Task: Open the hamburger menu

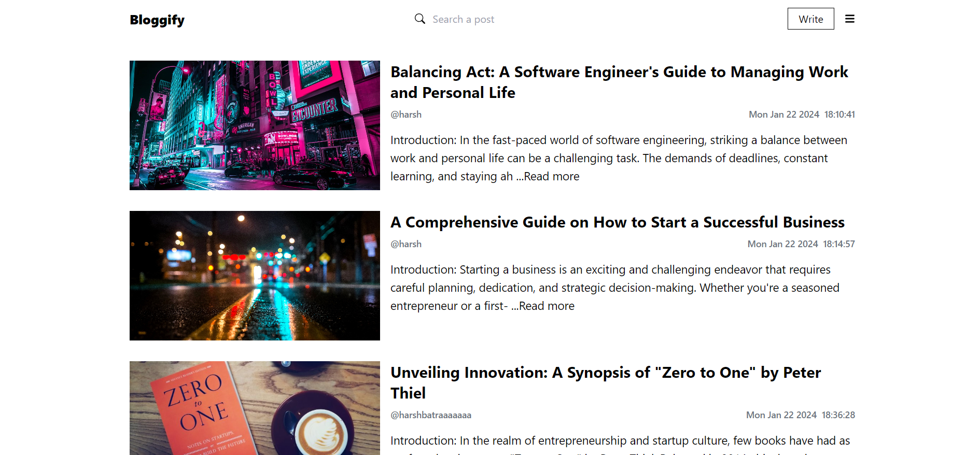Action: coord(849,19)
